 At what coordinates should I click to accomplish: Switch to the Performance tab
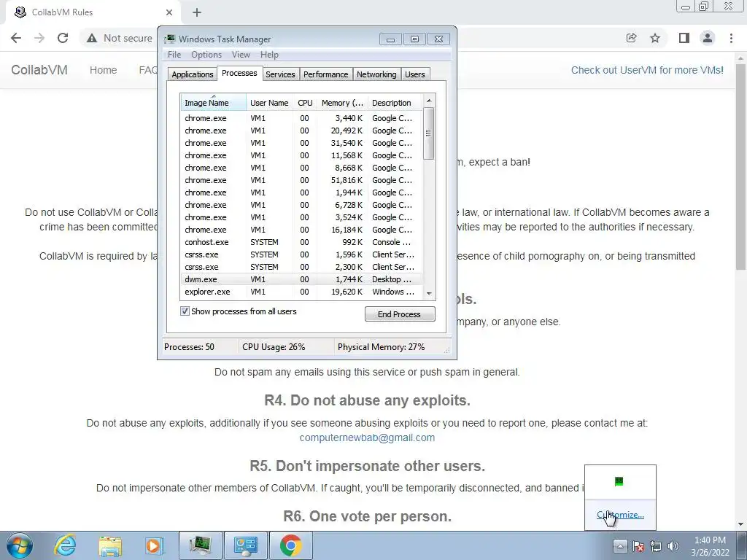click(326, 74)
